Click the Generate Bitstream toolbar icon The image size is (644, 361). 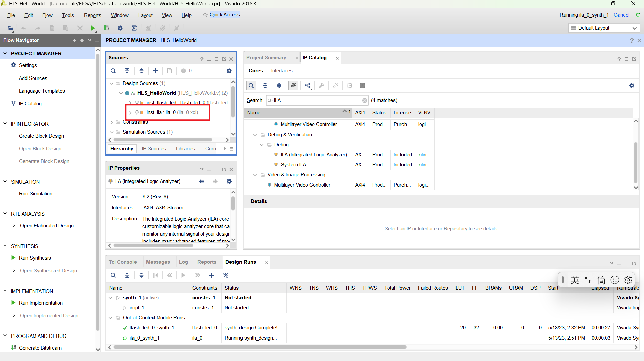[106, 28]
